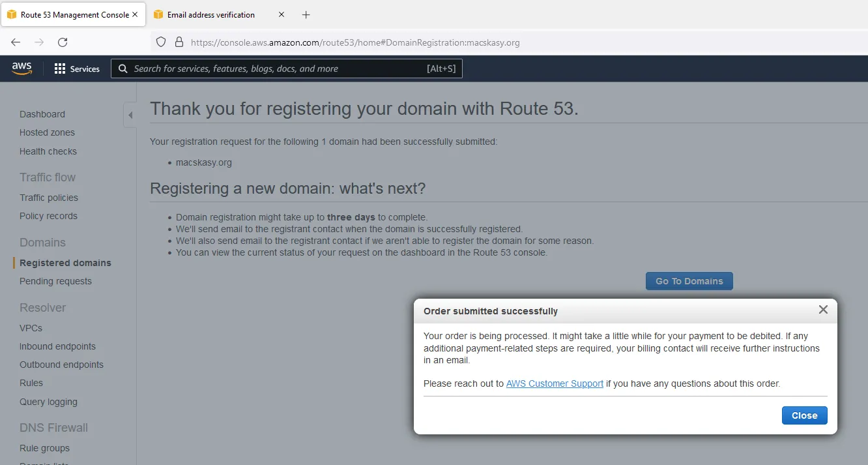
Task: Click the Order submitted successfully dialog title
Action: coord(491,311)
